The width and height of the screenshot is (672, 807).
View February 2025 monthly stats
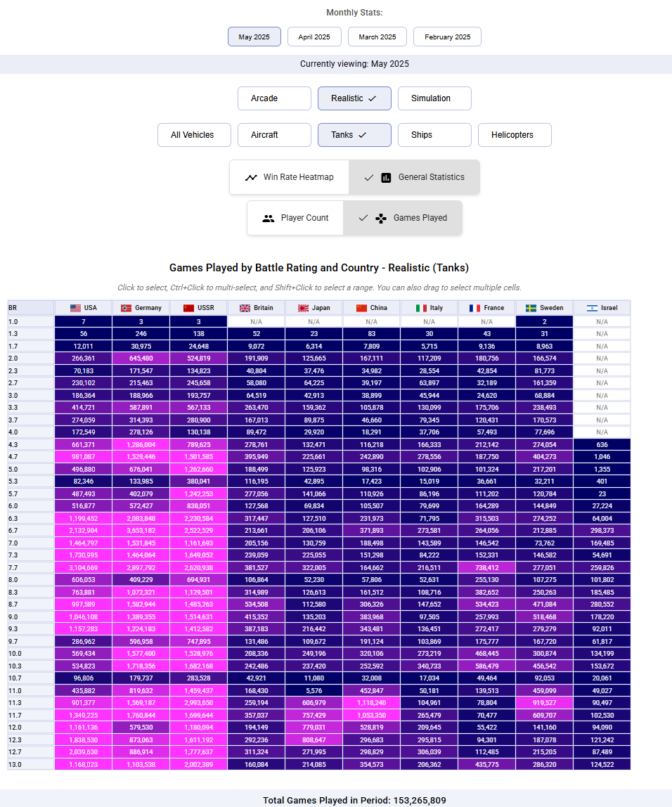pos(447,37)
